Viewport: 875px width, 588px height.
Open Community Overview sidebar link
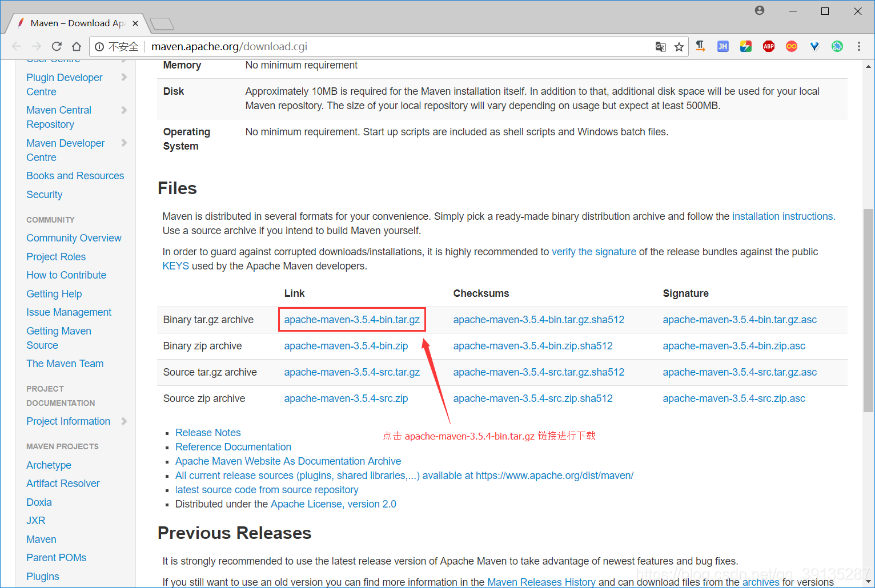(x=74, y=238)
